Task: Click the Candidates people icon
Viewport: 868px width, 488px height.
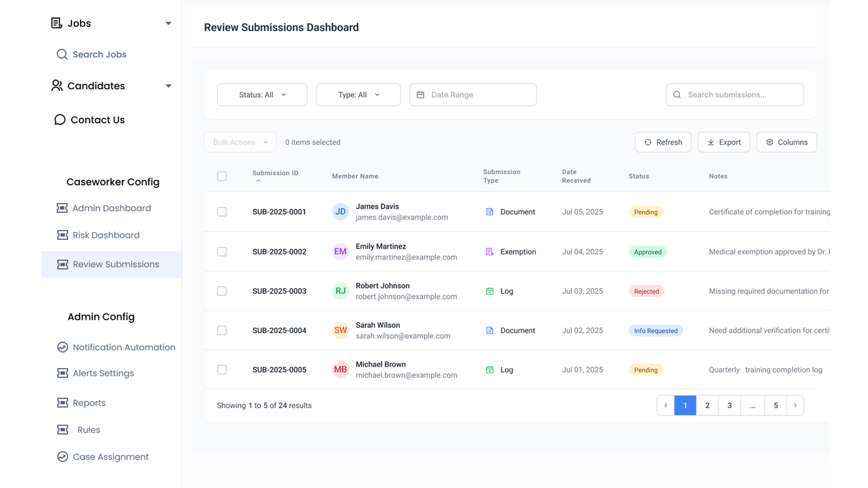Action: tap(57, 85)
